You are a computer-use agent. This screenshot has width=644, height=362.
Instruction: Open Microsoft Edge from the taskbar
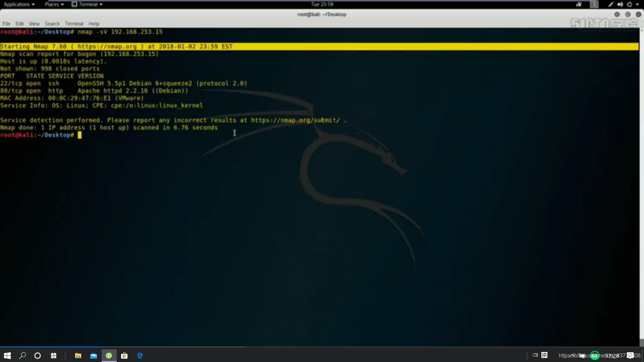pos(140,356)
